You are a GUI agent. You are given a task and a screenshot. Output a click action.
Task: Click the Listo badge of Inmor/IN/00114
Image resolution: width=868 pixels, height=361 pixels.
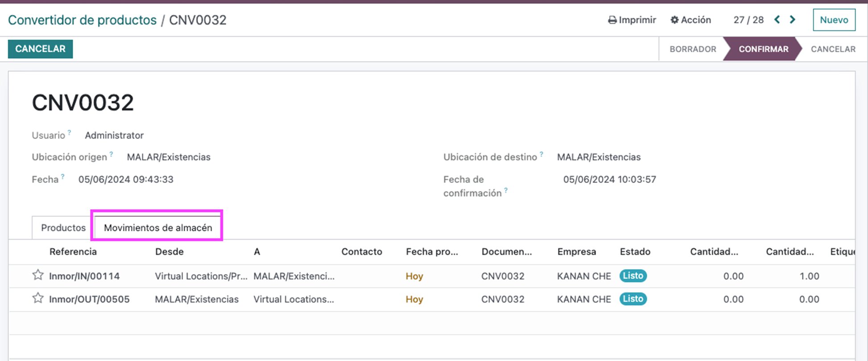click(x=632, y=276)
